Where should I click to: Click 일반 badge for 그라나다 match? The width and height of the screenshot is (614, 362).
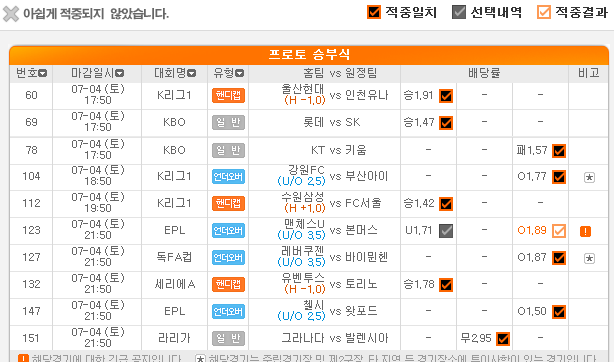coord(228,339)
